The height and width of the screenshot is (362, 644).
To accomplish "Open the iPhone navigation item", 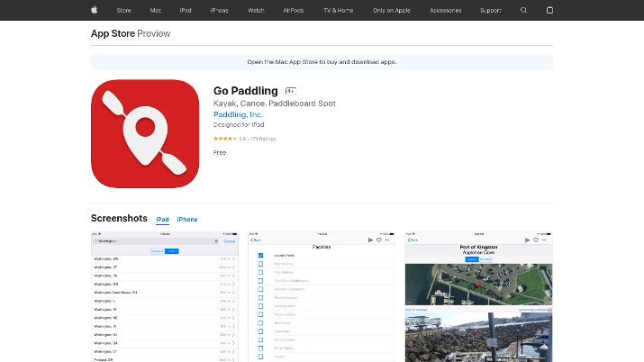I will 220,10.
